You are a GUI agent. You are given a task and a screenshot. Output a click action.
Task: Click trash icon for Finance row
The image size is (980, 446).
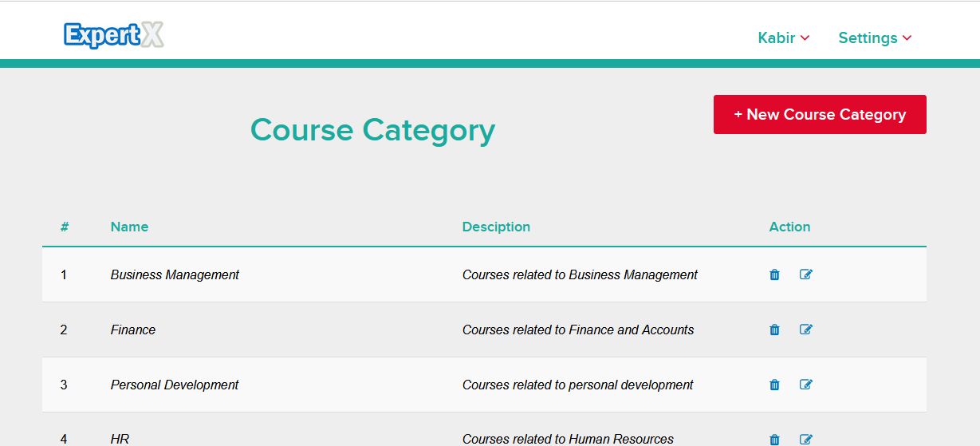(x=774, y=330)
